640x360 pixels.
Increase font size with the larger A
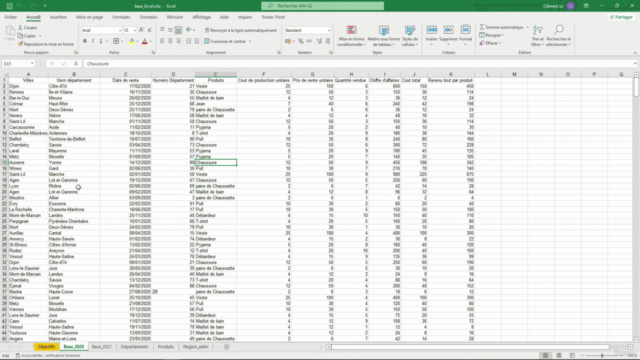pos(142,30)
